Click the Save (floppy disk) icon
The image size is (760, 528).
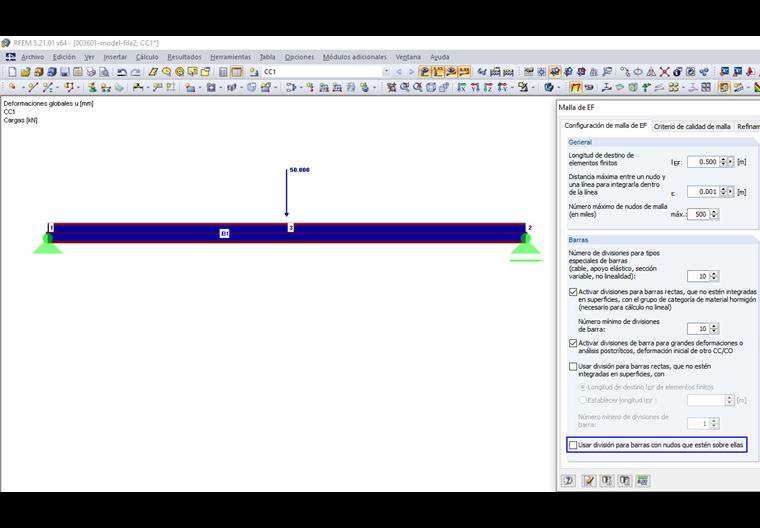[x=65, y=72]
